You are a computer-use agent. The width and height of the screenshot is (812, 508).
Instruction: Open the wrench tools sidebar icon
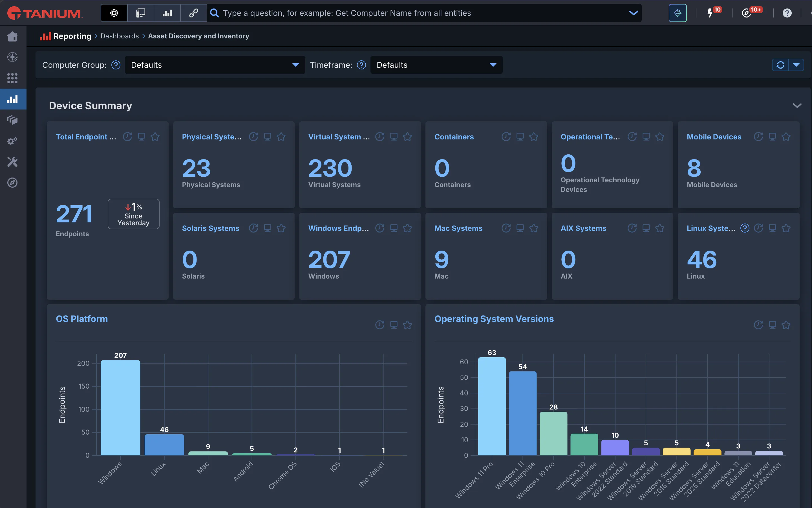point(12,162)
